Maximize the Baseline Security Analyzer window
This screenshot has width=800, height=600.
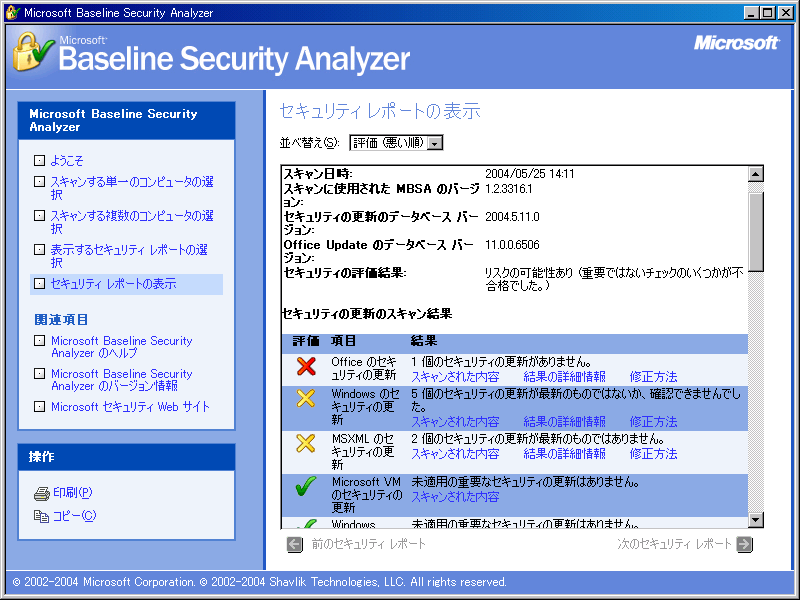(x=767, y=13)
